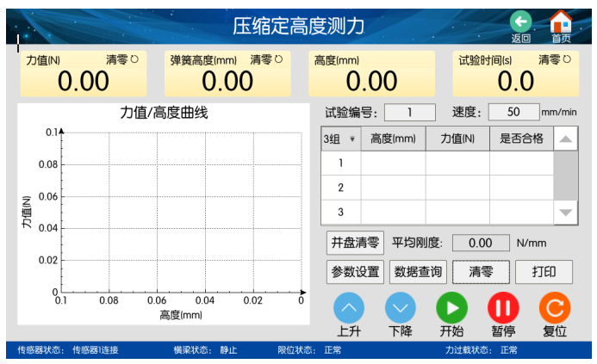The image size is (597, 364).
Task: Open 数据查询 data query
Action: point(418,272)
